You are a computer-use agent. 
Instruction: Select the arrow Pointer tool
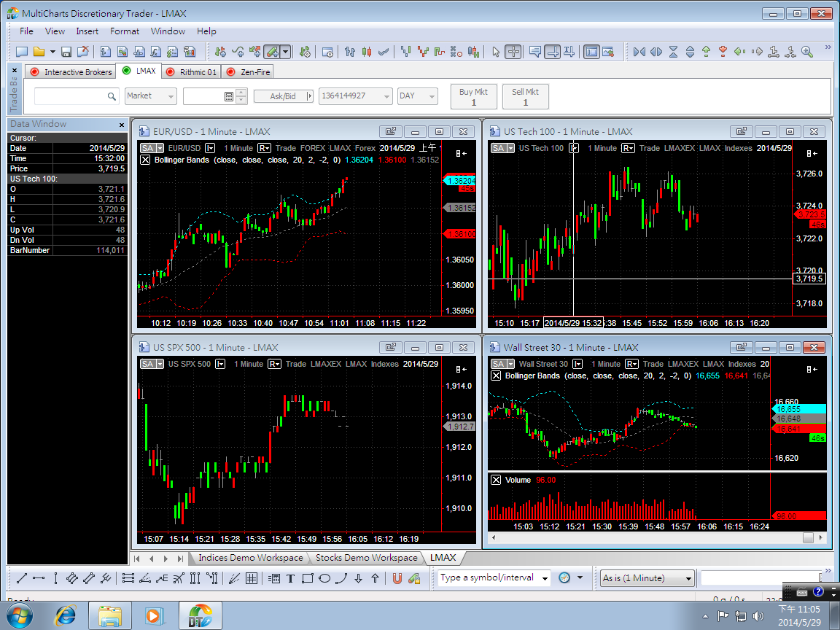pyautogui.click(x=496, y=52)
